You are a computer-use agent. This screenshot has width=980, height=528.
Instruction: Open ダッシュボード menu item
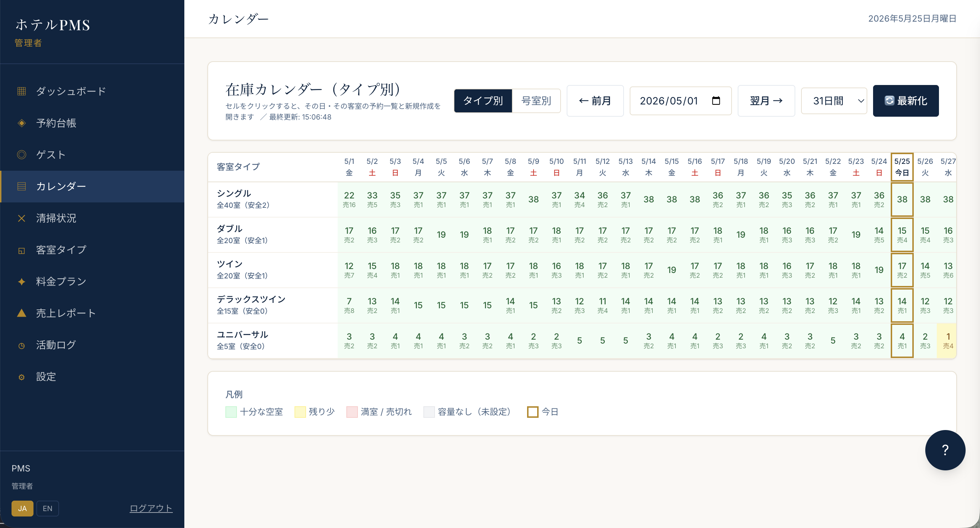click(92, 91)
